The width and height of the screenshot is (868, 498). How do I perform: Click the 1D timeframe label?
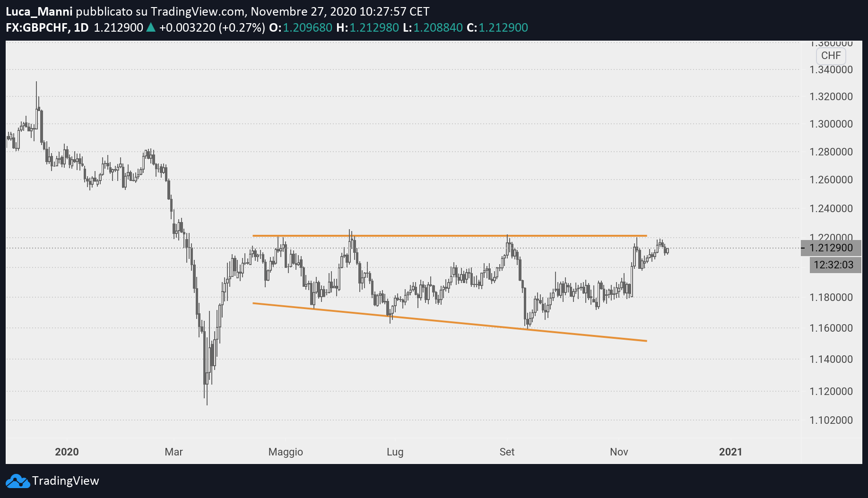click(81, 27)
